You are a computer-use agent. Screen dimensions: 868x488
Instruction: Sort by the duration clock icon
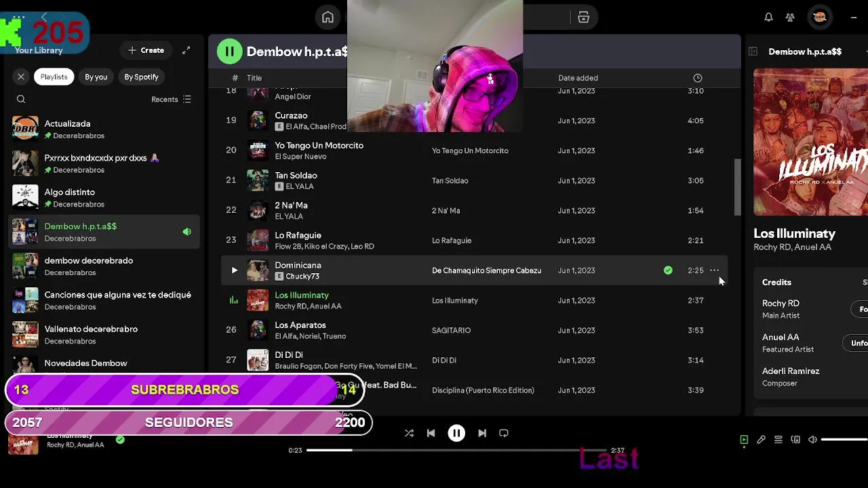coord(697,78)
